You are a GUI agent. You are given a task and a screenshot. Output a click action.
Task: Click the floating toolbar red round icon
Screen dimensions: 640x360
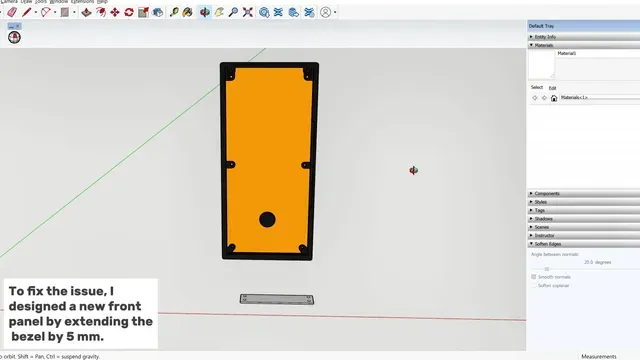(14, 38)
